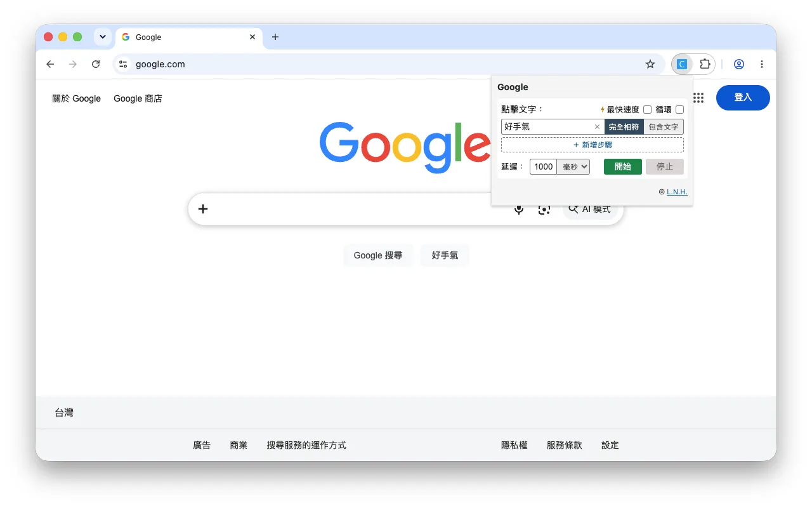Open the L.N.H. author link

pos(677,192)
